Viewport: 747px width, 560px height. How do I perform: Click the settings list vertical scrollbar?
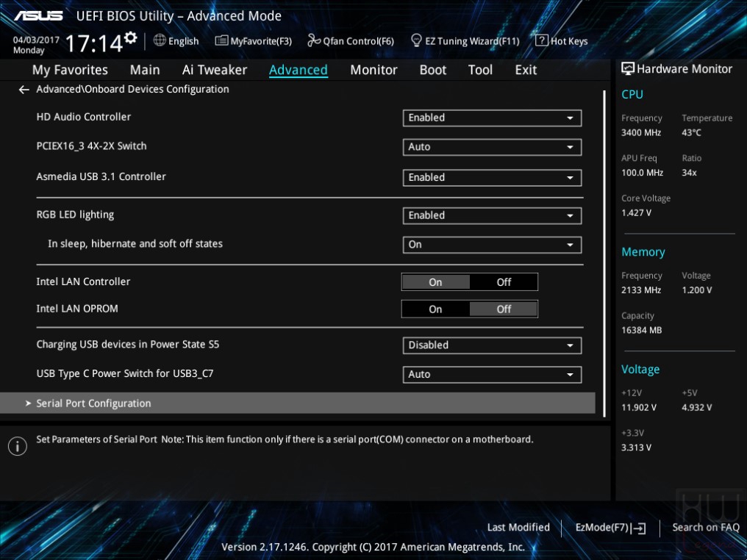604,254
